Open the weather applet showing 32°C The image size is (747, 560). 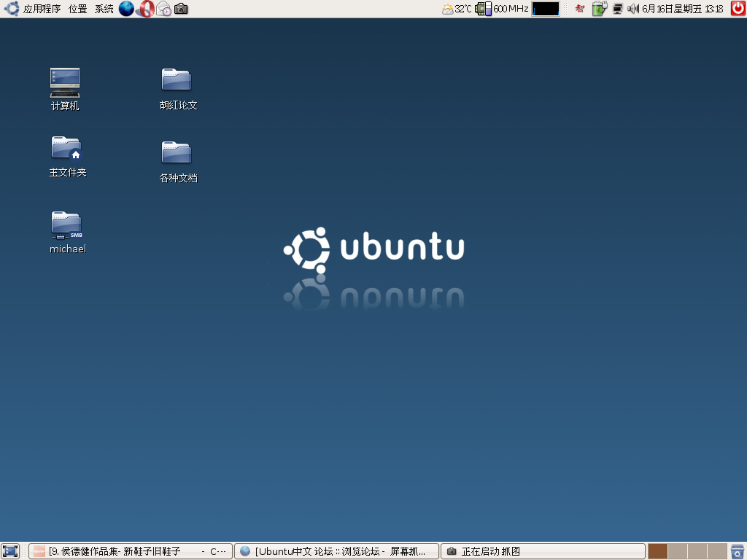(457, 9)
